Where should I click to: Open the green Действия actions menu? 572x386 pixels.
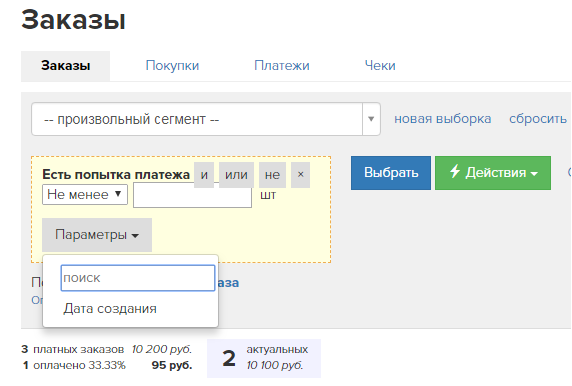click(493, 173)
